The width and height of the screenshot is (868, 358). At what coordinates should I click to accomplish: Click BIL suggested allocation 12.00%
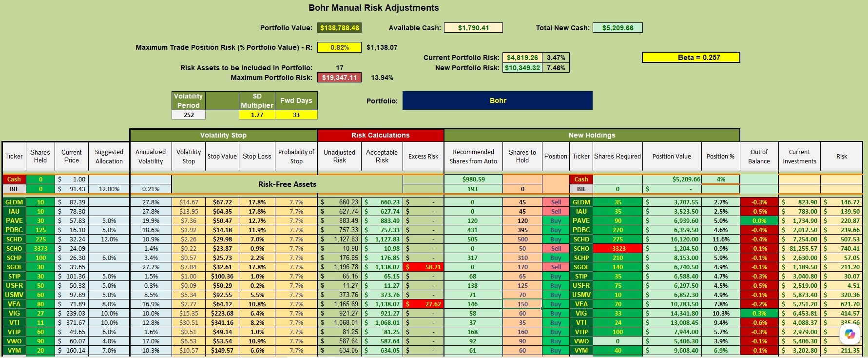[x=109, y=189]
